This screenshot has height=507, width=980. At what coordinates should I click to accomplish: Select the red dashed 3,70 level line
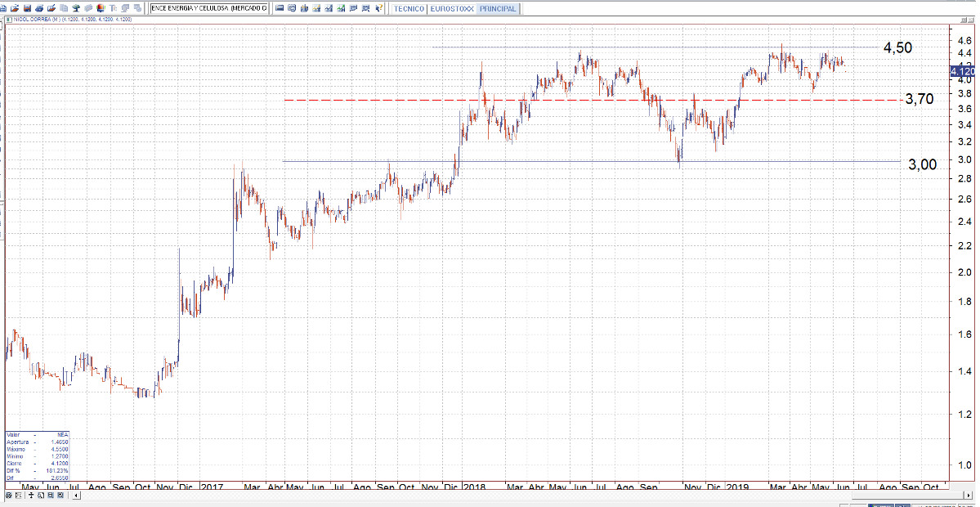[572, 100]
